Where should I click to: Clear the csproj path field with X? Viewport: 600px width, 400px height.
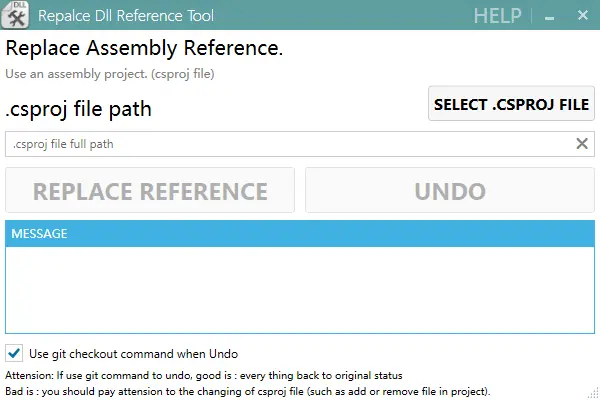[582, 144]
